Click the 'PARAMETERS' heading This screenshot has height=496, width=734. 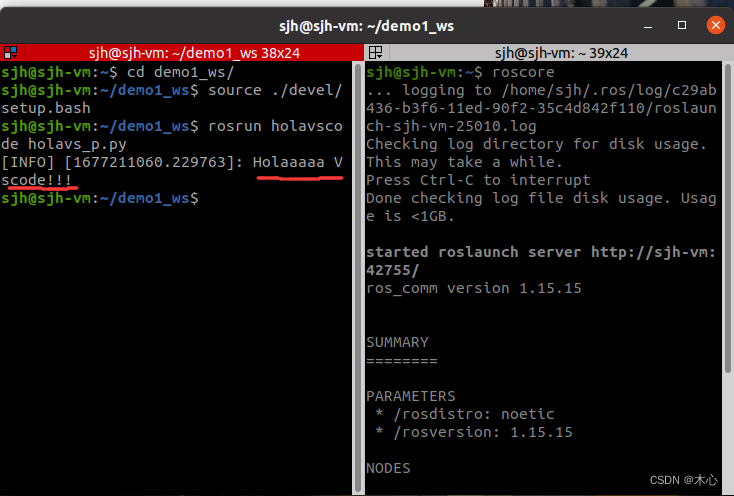411,396
